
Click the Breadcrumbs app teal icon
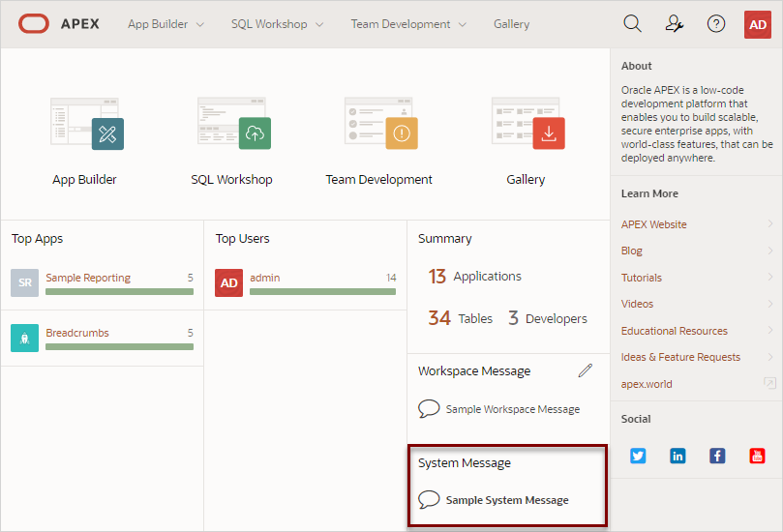coord(24,338)
